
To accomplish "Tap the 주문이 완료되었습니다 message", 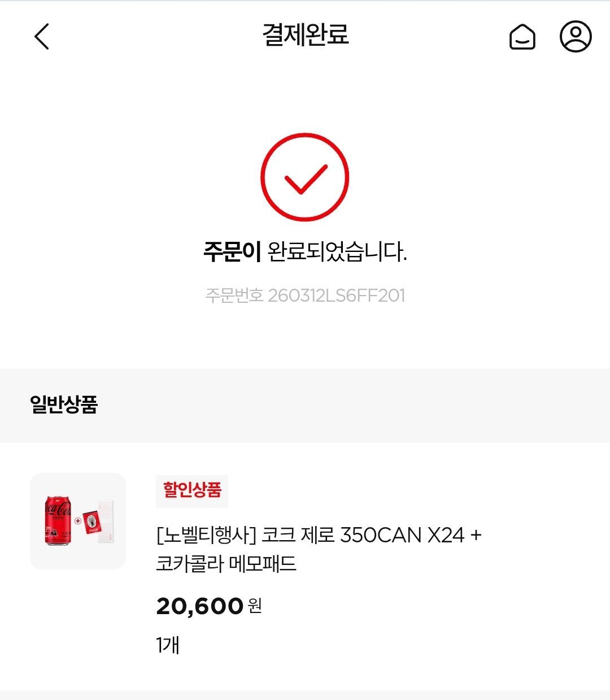I will [x=305, y=251].
